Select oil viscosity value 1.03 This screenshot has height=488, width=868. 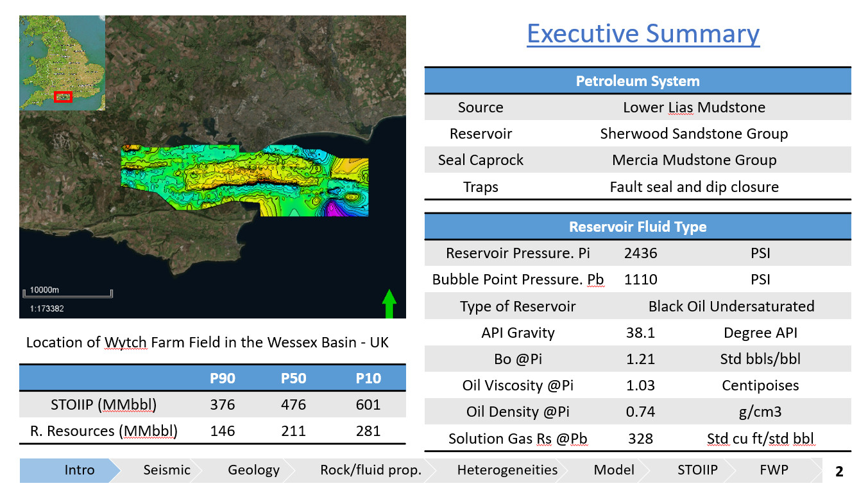click(640, 385)
